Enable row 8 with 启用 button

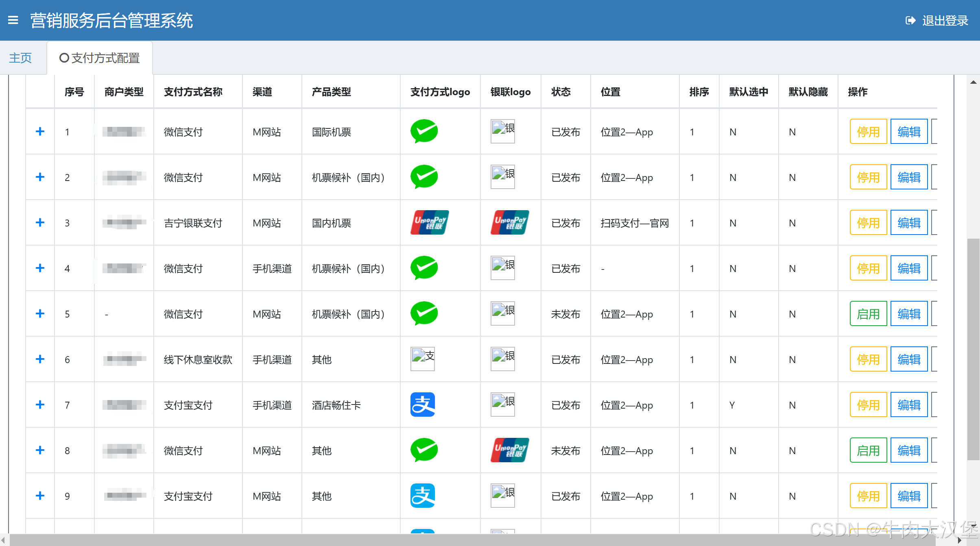pos(868,450)
